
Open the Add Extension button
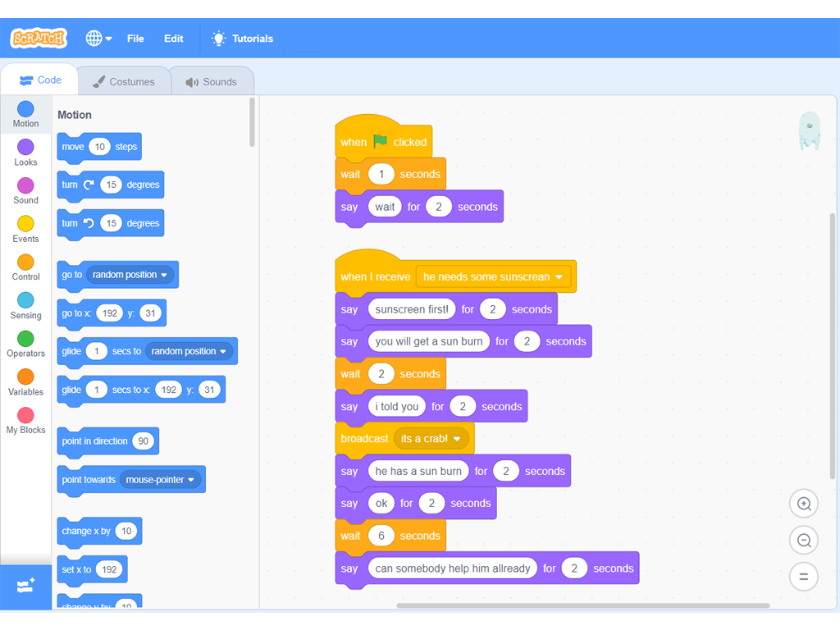coord(25,586)
